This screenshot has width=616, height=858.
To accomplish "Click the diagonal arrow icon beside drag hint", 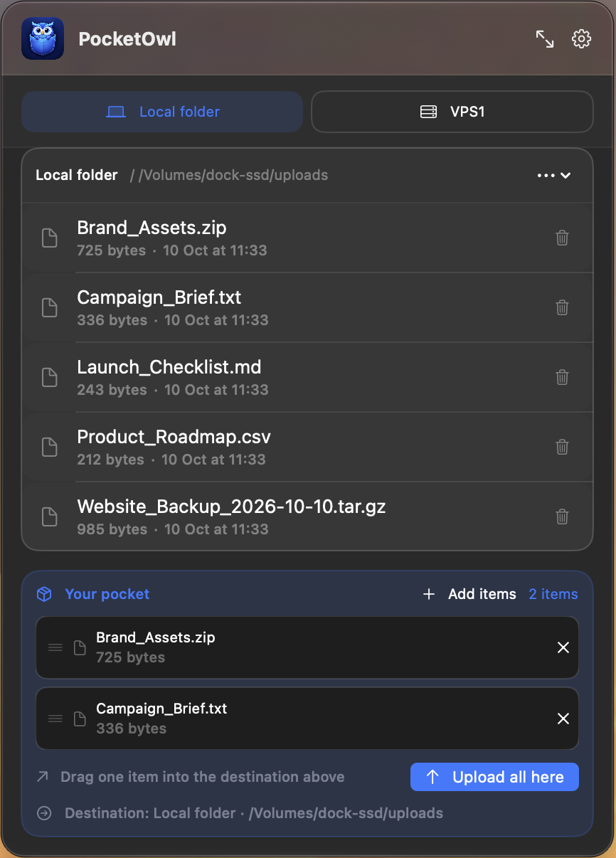I will click(x=43, y=777).
